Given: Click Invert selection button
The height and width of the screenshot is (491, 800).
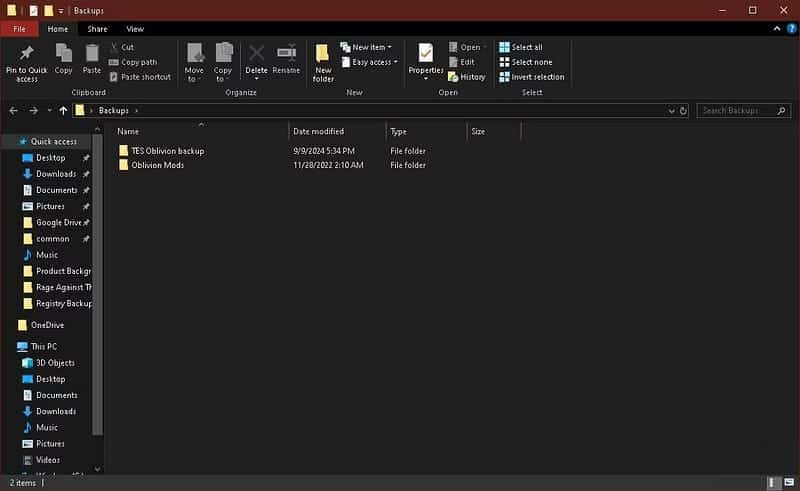Looking at the screenshot, I should (532, 77).
